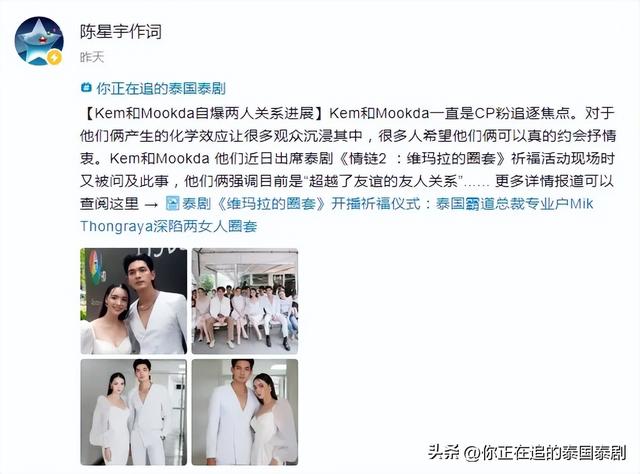Click the 泰国霸道总裁专业户Mik part of the link
640x474 pixels.
514,203
